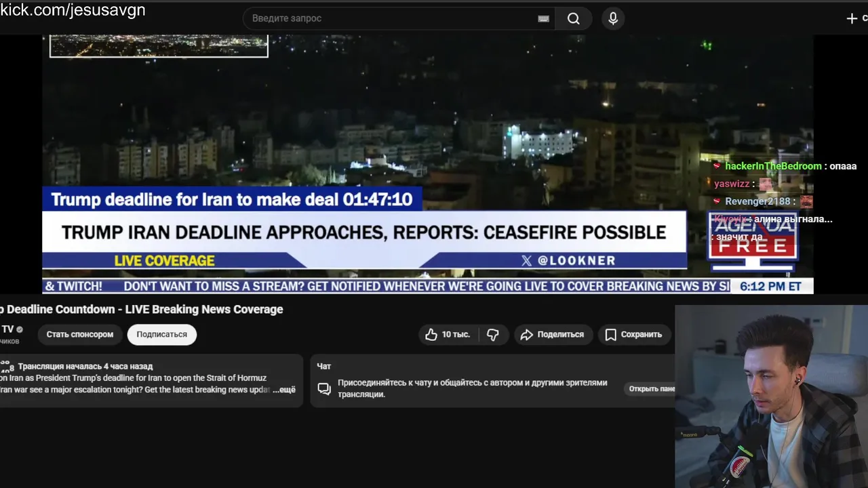The image size is (868, 488).
Task: Click the Чат panel heading
Action: point(324,366)
